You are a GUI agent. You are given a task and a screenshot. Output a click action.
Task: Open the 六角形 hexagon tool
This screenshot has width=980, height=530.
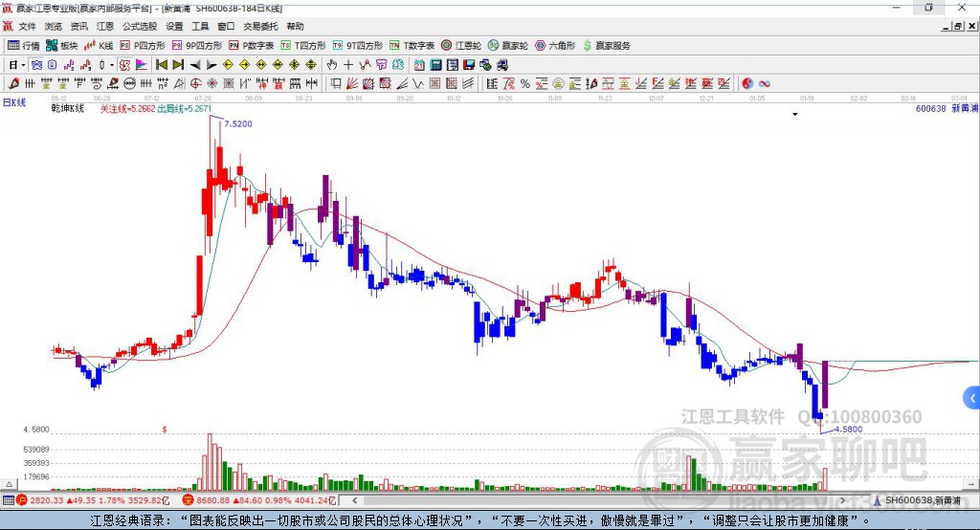555,46
